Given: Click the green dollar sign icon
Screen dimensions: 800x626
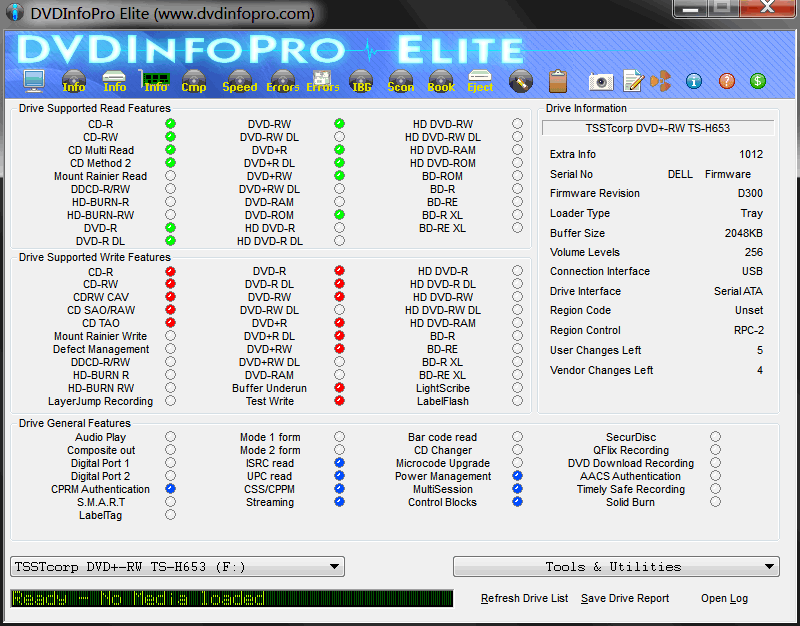Looking at the screenshot, I should tap(758, 81).
